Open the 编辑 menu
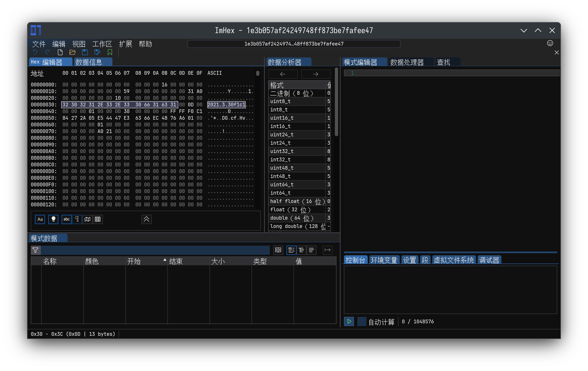588x371 pixels. (59, 44)
